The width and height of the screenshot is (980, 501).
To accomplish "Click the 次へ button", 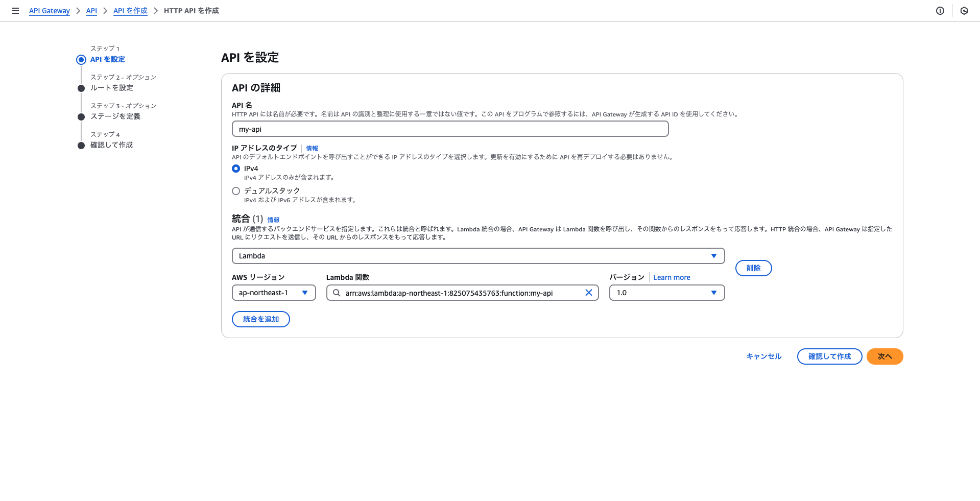I will 885,356.
